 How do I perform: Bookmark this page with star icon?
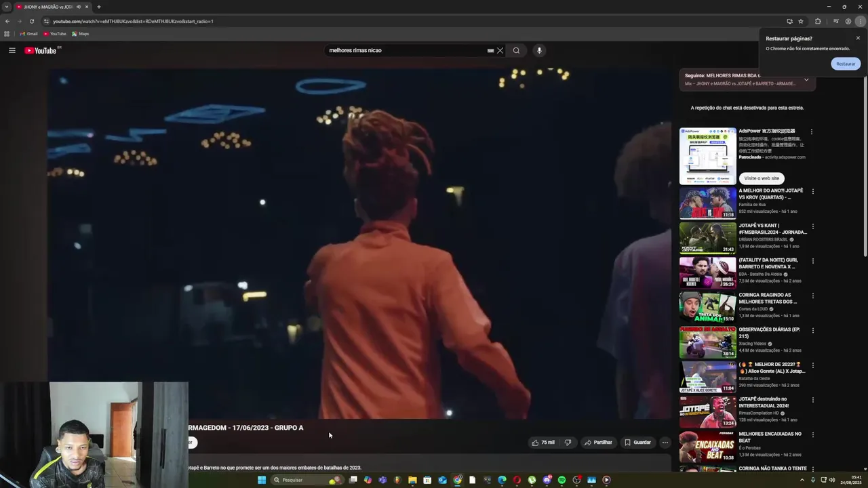click(801, 21)
